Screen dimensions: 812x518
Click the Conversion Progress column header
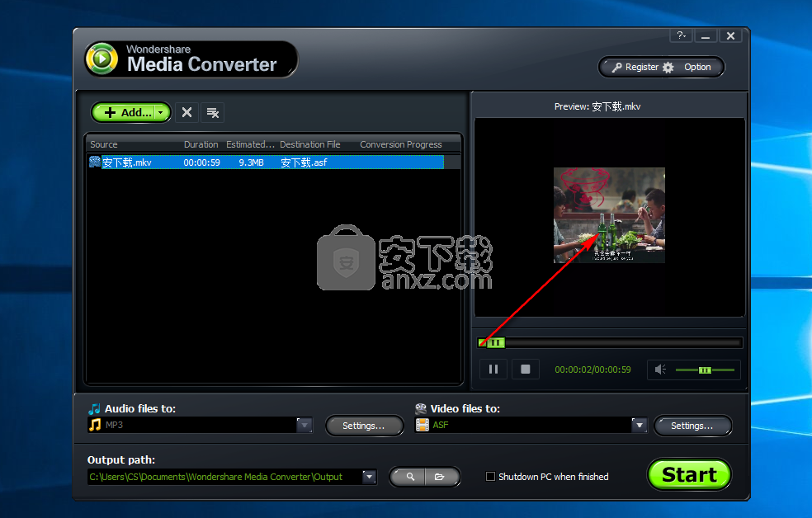tap(401, 144)
